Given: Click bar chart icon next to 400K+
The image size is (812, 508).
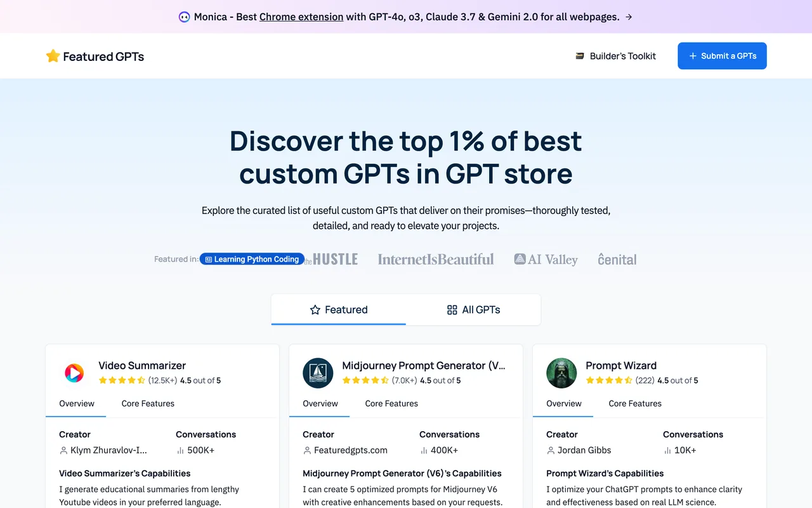Looking at the screenshot, I should click(x=424, y=450).
